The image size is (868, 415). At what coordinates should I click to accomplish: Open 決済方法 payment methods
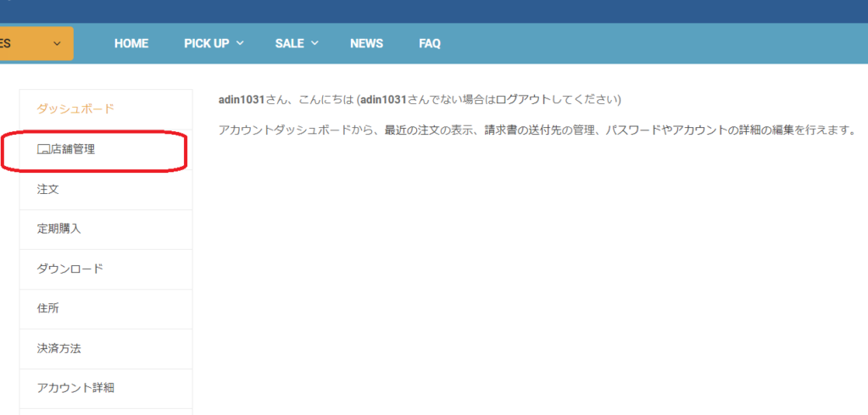pos(58,348)
